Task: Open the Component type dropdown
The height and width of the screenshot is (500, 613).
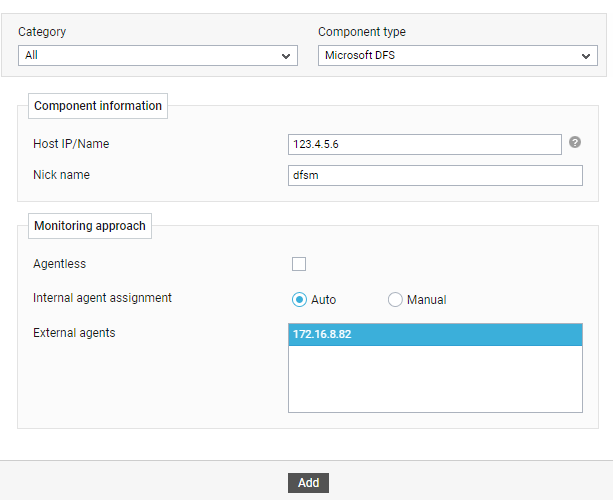Action: (458, 56)
